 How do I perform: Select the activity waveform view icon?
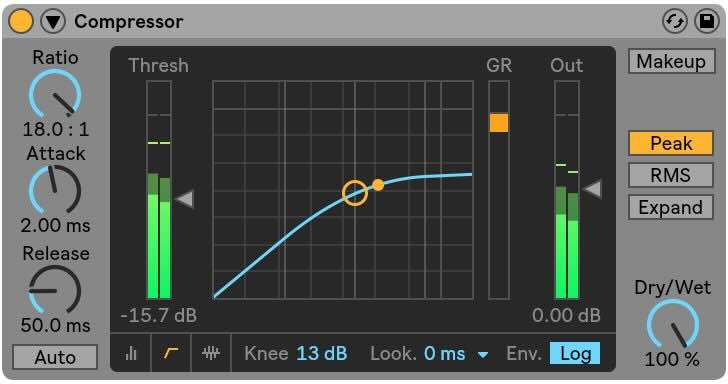pos(211,353)
